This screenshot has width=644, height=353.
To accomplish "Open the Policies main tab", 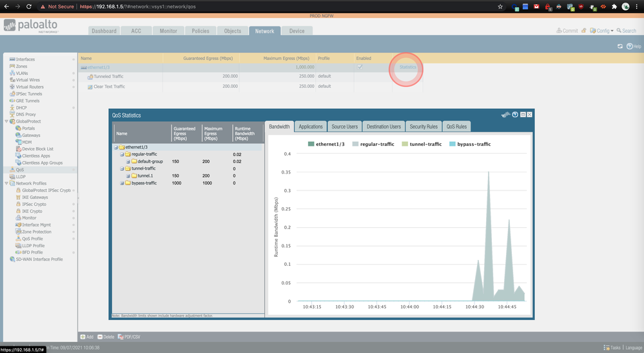I will point(200,31).
